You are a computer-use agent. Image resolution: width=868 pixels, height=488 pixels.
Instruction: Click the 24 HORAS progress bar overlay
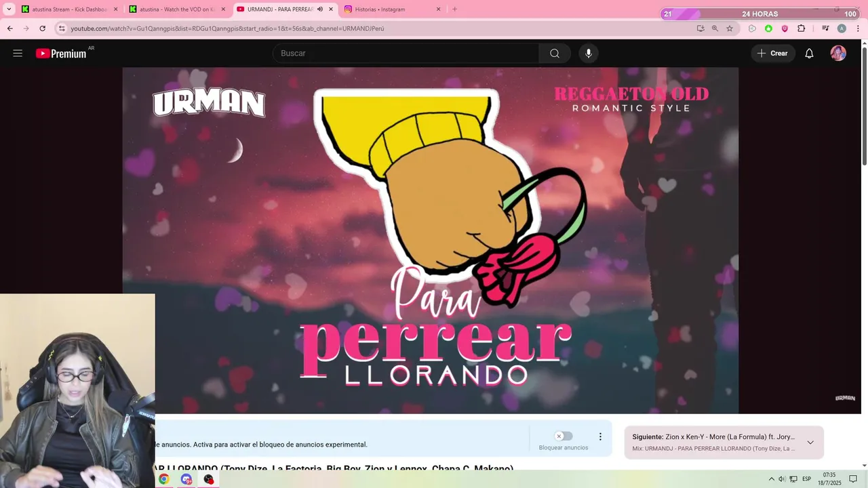(x=760, y=14)
